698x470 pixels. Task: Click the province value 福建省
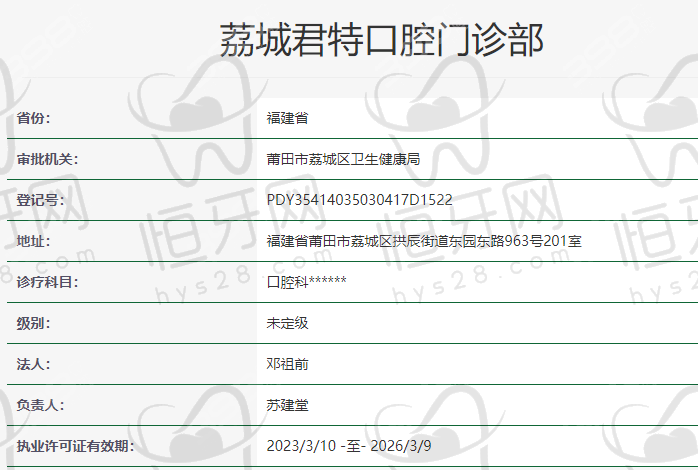coord(287,118)
